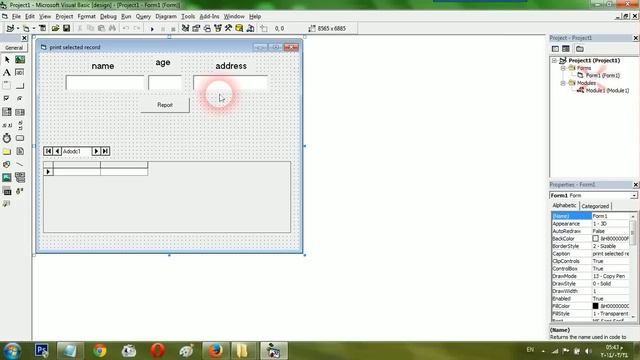Open the Form1 object dropdown in Properties
This screenshot has height=360, width=640.
(x=633, y=196)
